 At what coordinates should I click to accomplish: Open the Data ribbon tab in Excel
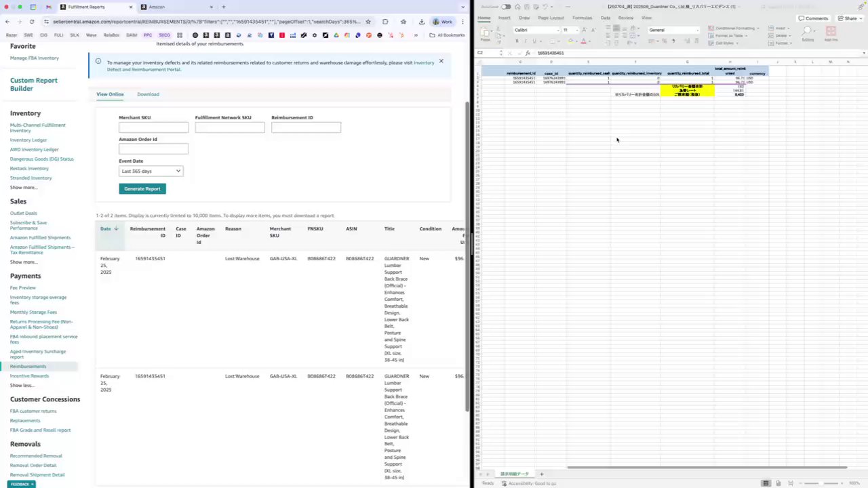(605, 18)
